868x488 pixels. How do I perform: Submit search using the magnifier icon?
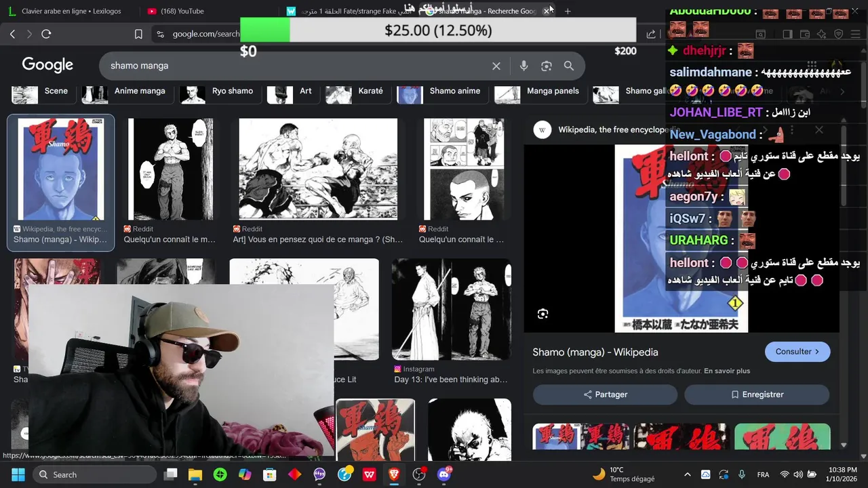569,66
